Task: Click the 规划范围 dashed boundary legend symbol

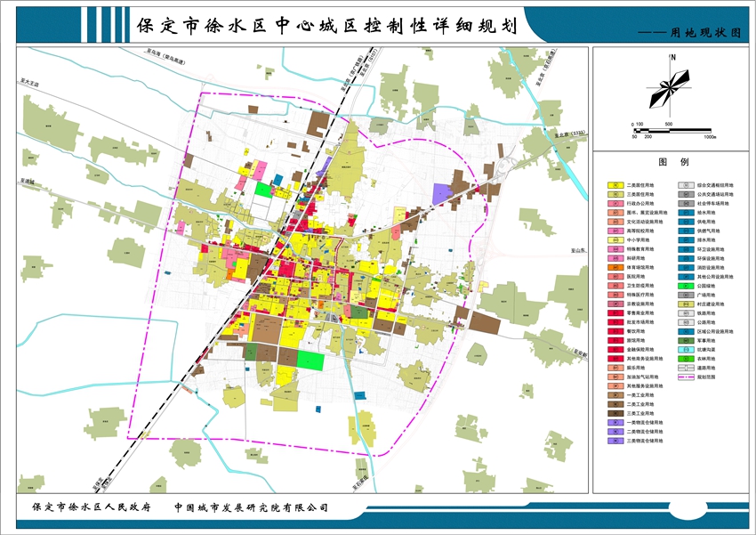Action: tap(686, 377)
